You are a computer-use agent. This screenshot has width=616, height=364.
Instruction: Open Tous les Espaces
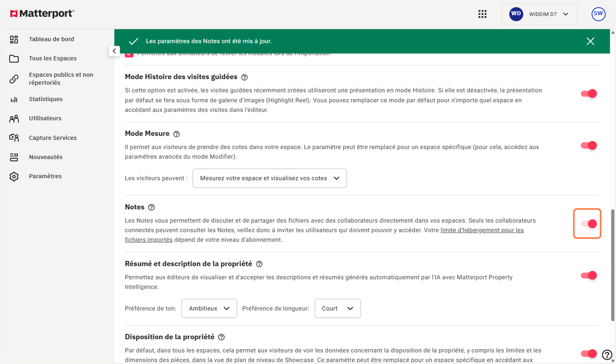(53, 59)
